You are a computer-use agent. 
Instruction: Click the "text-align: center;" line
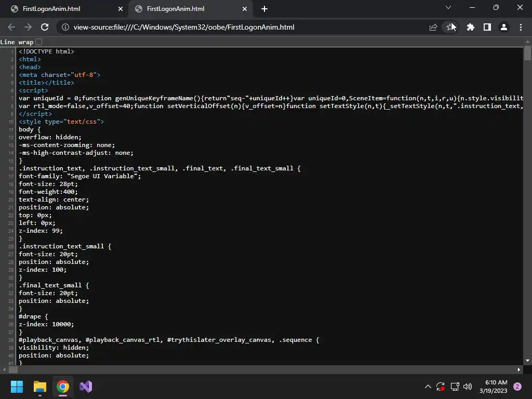[54, 200]
